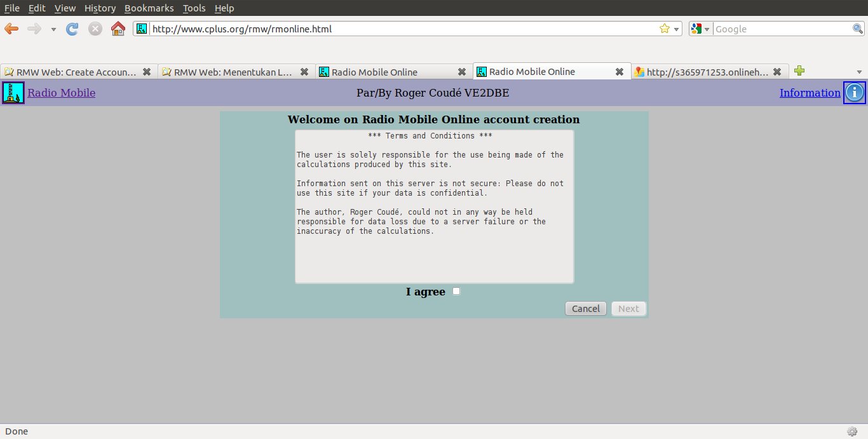Click in the address bar URL field
Viewport: 868px width, 439px height.
tap(400, 29)
